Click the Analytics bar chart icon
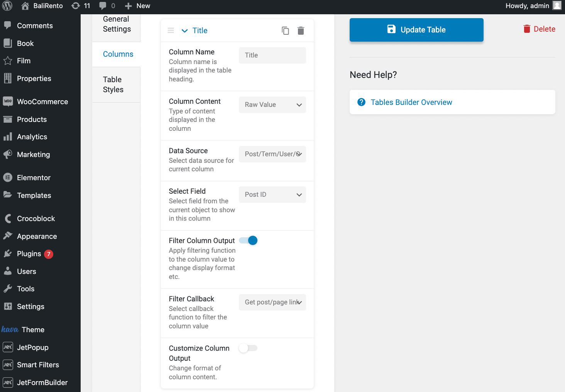This screenshot has height=392, width=565. tap(7, 137)
